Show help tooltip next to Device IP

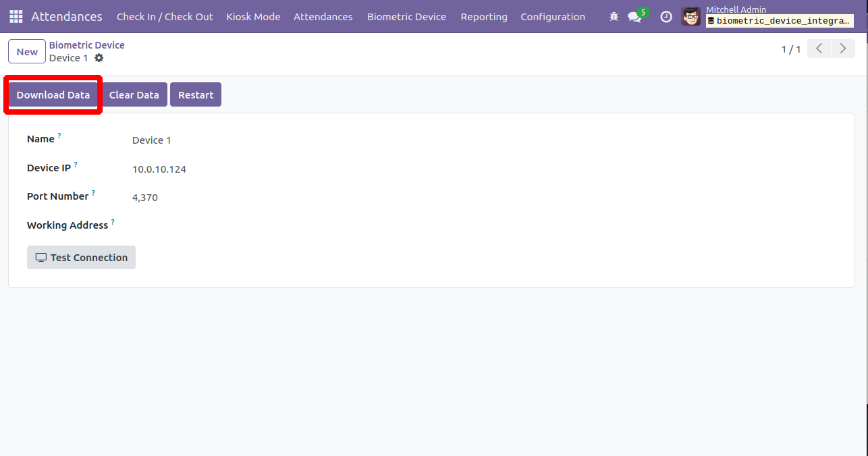[76, 165]
